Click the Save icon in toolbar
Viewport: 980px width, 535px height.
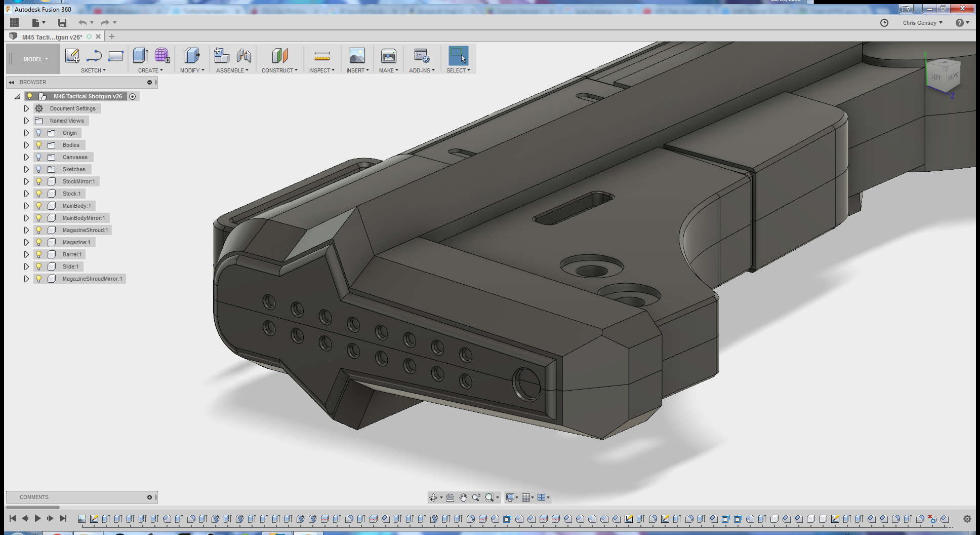[62, 22]
